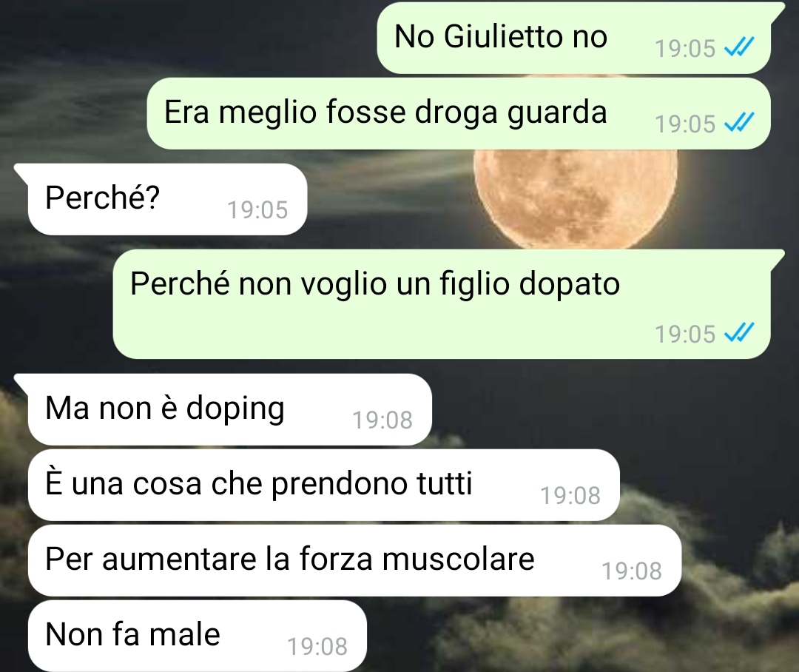Tap 19:08 timestamp on 'È una cosa che prendono tutti'
Screen dimensions: 799x672
570,496
